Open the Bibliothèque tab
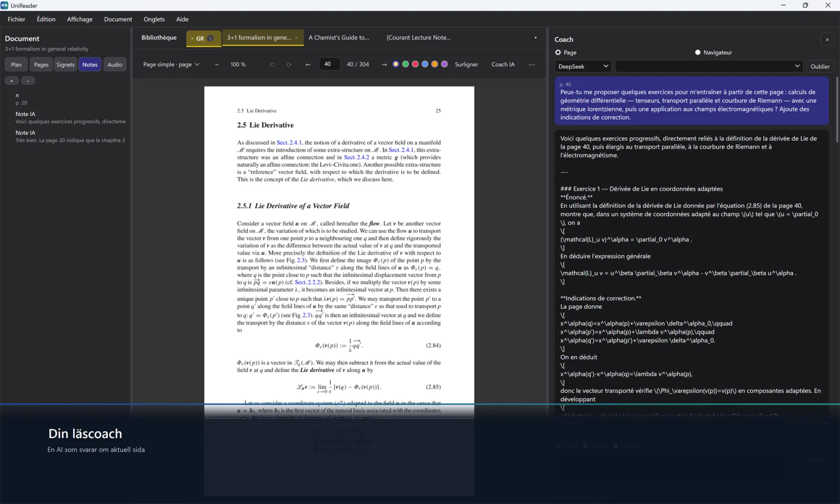 159,38
